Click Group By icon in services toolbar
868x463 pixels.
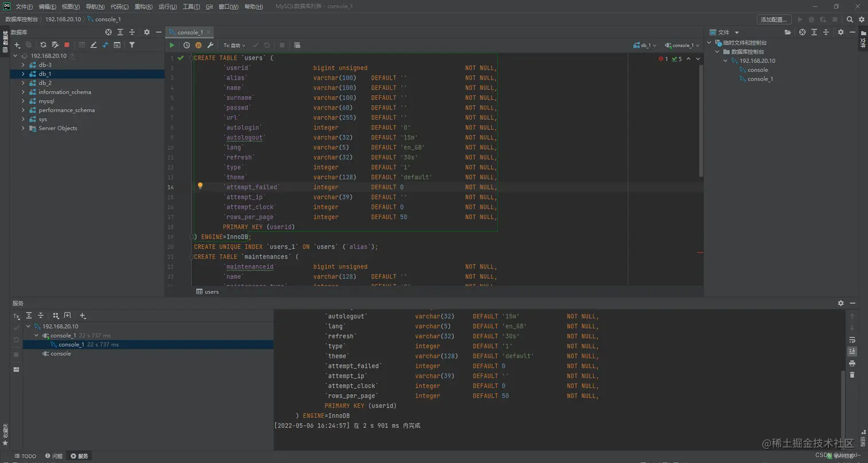coord(56,316)
